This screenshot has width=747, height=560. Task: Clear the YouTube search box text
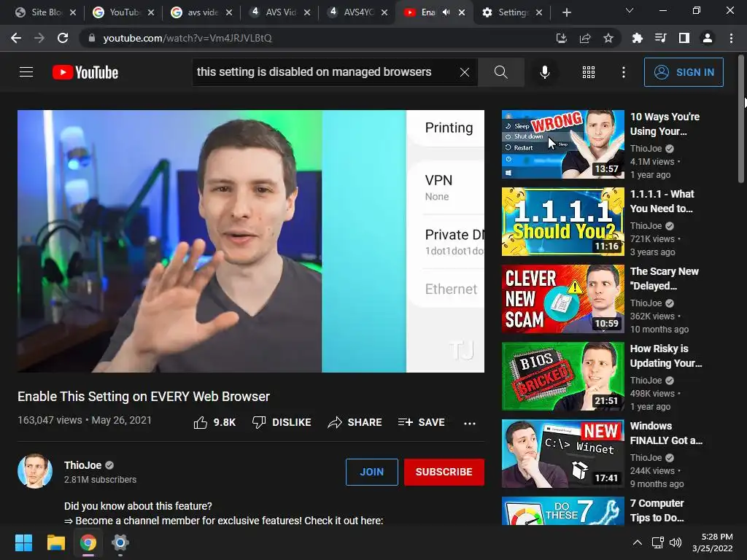(x=465, y=72)
